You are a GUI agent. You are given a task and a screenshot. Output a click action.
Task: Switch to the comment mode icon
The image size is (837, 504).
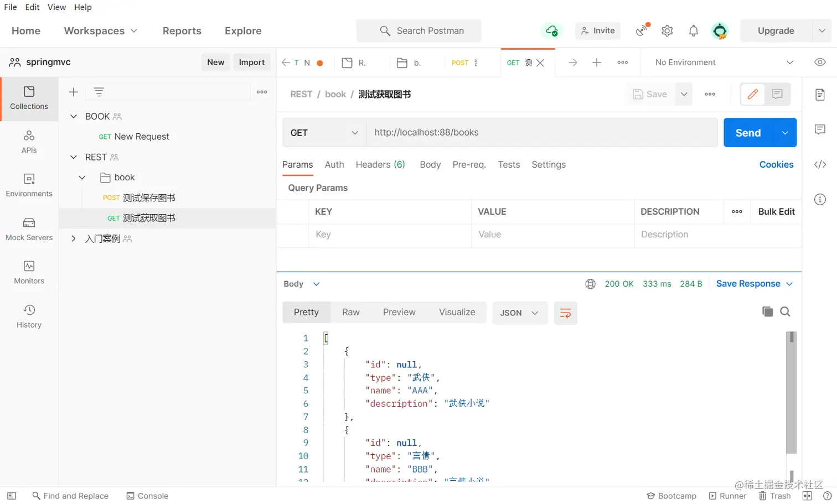point(777,94)
